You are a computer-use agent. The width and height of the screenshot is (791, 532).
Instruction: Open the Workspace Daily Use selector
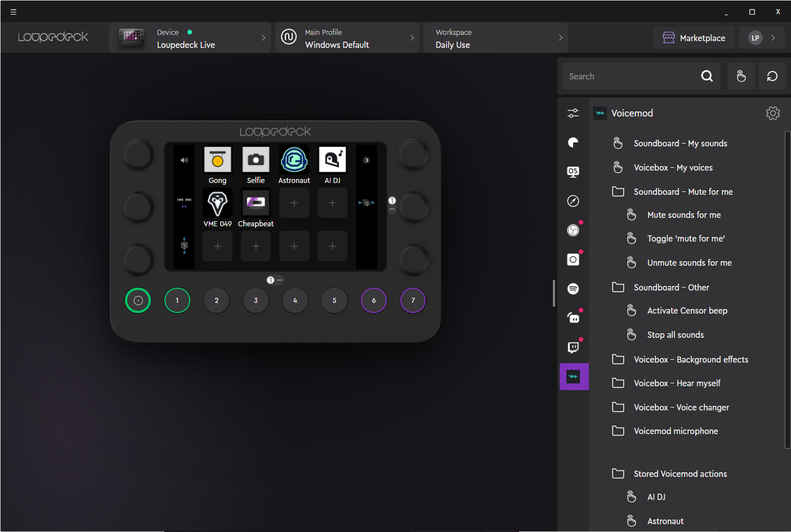point(496,38)
